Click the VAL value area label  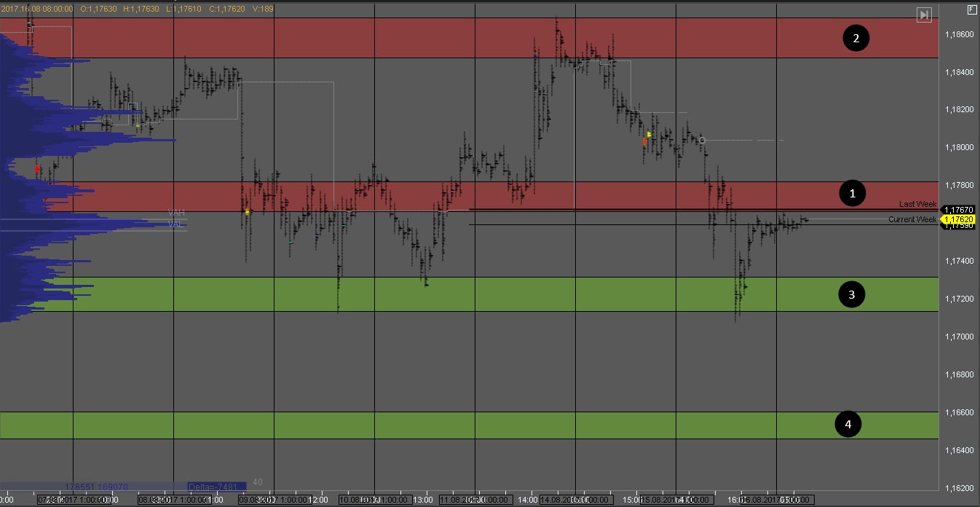[x=175, y=224]
